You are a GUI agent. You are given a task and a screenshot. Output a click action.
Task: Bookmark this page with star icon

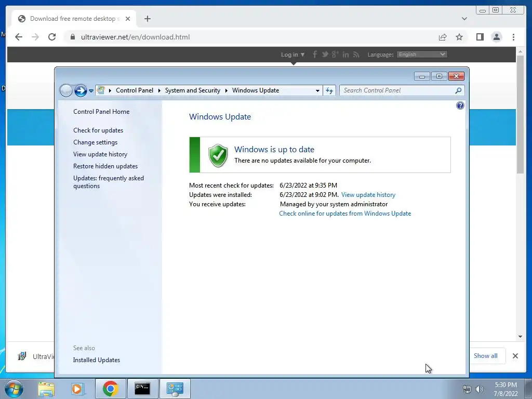[459, 37]
